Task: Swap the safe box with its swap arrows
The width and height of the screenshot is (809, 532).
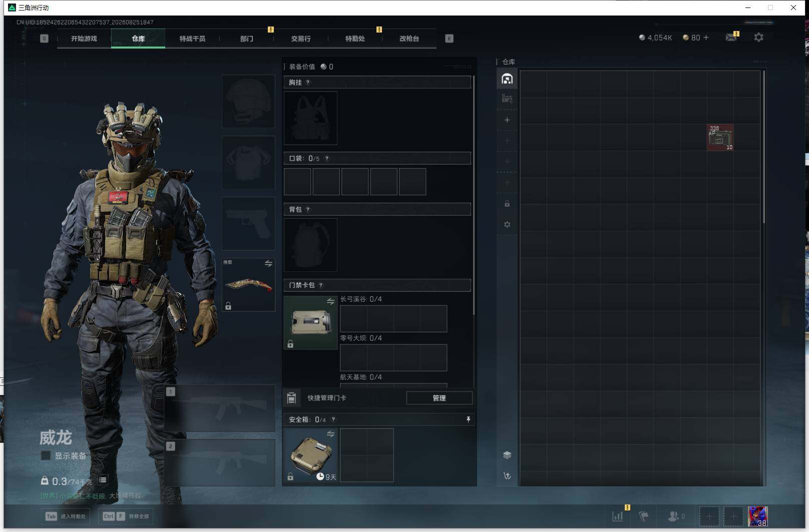Action: [x=330, y=434]
